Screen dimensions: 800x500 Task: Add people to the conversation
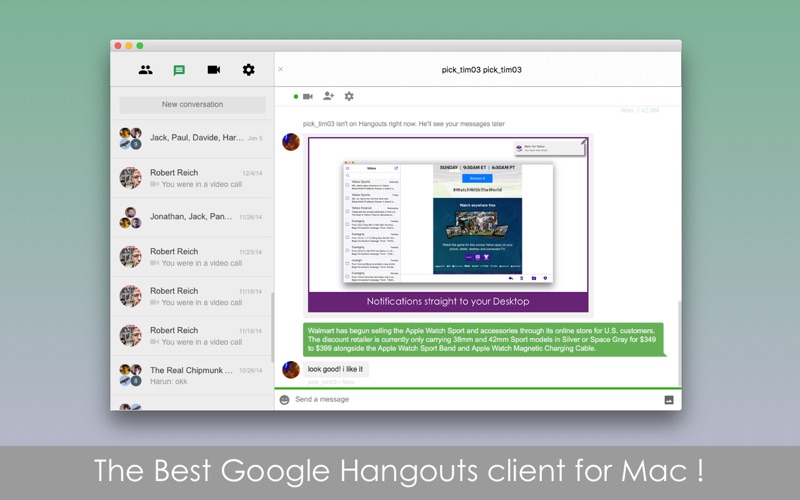click(329, 96)
